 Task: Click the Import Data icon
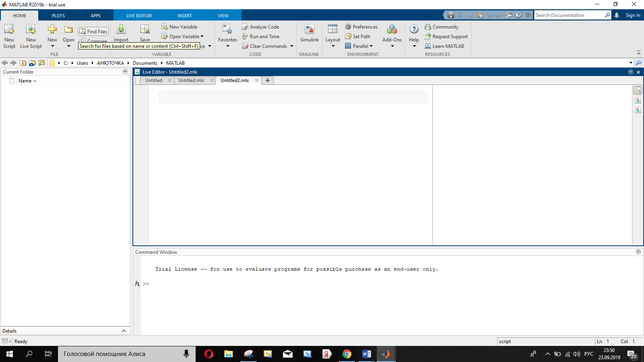coord(121,29)
